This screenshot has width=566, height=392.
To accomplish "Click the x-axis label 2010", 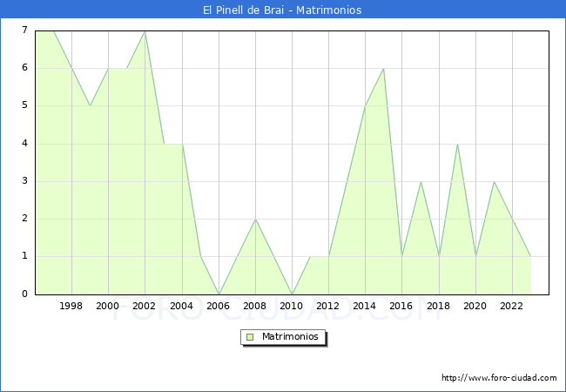I will tap(292, 306).
